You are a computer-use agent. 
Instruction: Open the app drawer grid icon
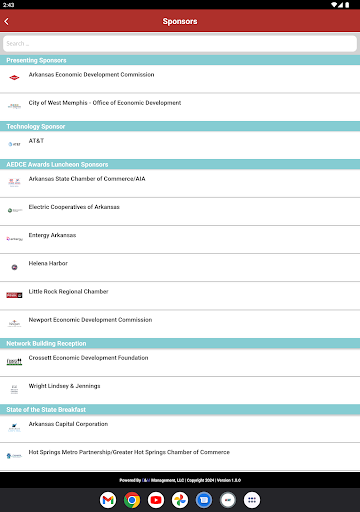pyautogui.click(x=252, y=500)
